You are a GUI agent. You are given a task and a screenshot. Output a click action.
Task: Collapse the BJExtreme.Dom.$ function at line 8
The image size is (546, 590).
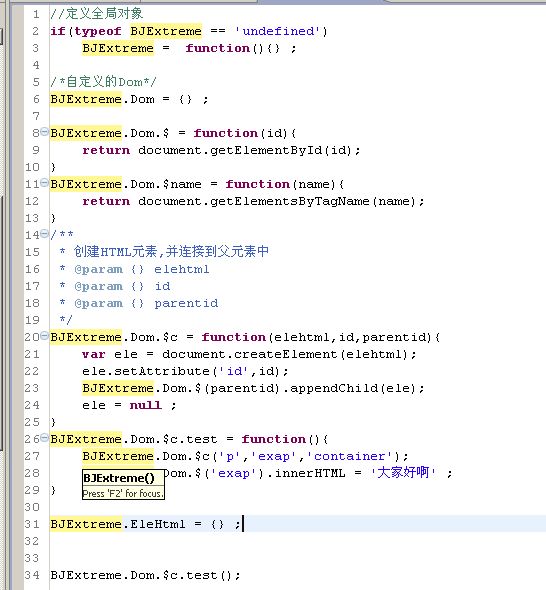pyautogui.click(x=44, y=132)
